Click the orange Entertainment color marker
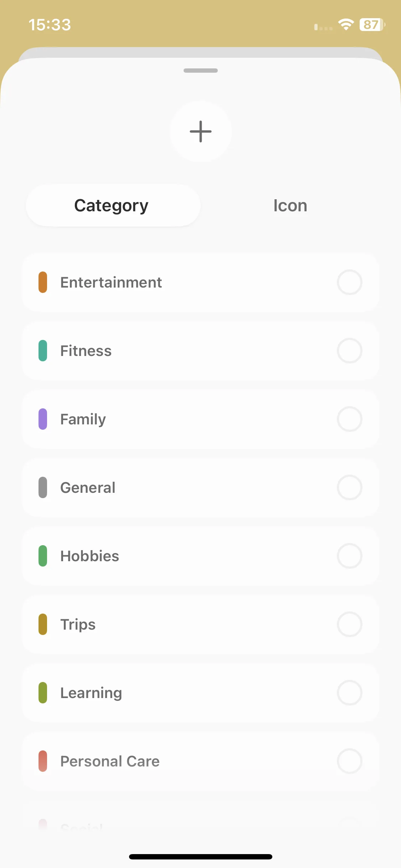Screen dimensions: 401x868 [x=43, y=282]
